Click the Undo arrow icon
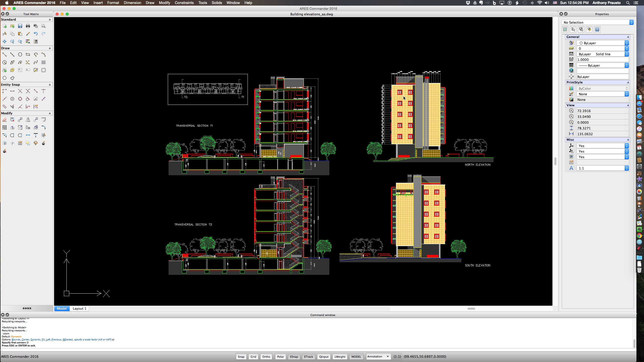 tap(36, 34)
